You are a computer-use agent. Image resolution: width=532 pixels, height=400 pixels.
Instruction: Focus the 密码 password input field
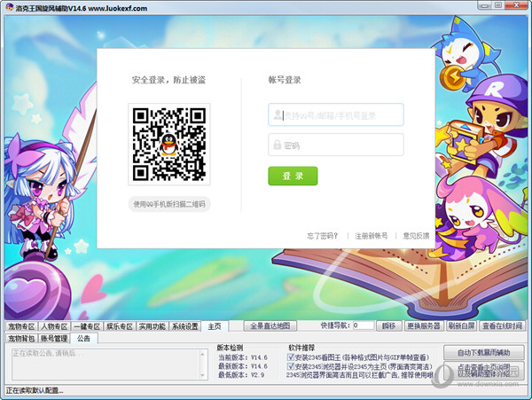click(336, 145)
